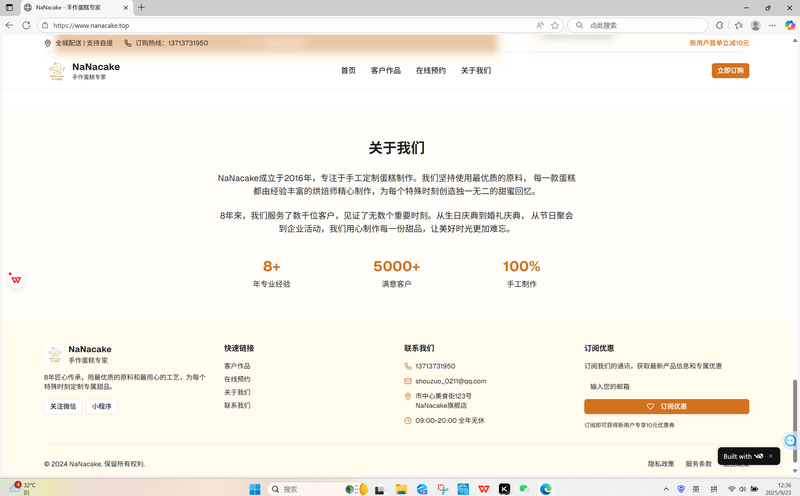Close the 'Built with' badge
The height and width of the screenshot is (496, 800).
[771, 456]
